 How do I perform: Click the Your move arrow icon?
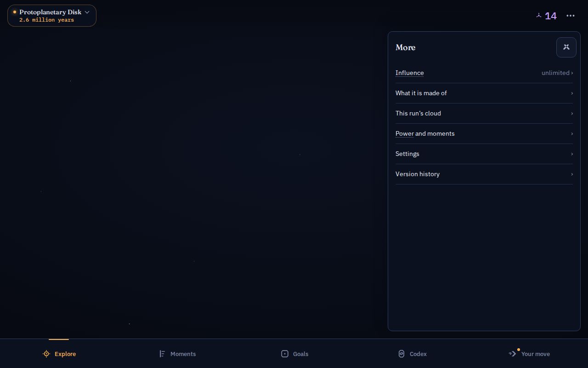pos(513,354)
